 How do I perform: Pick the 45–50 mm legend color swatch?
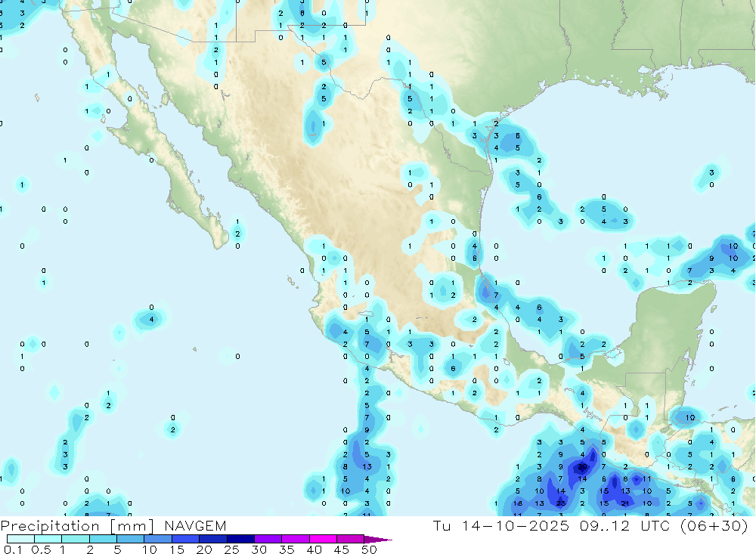[351, 539]
